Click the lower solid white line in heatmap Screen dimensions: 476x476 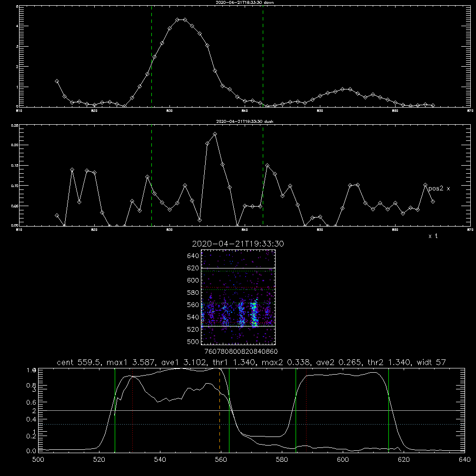[x=238, y=327]
